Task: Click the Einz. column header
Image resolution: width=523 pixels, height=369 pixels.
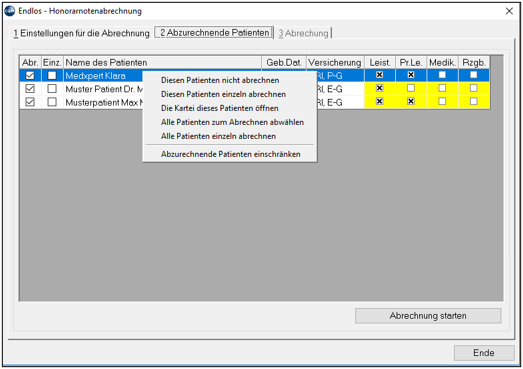Action: click(52, 62)
